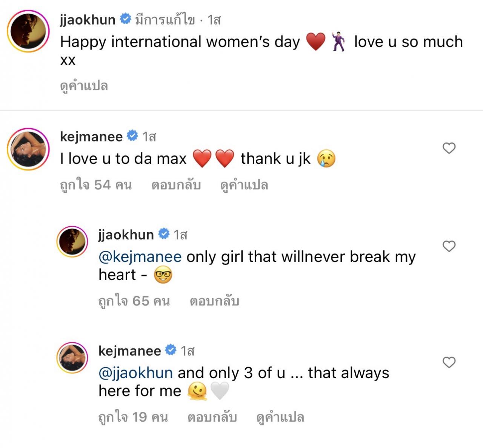The image size is (483, 448).
Task: Open kejmanee's avatar on first comment
Action: (28, 149)
